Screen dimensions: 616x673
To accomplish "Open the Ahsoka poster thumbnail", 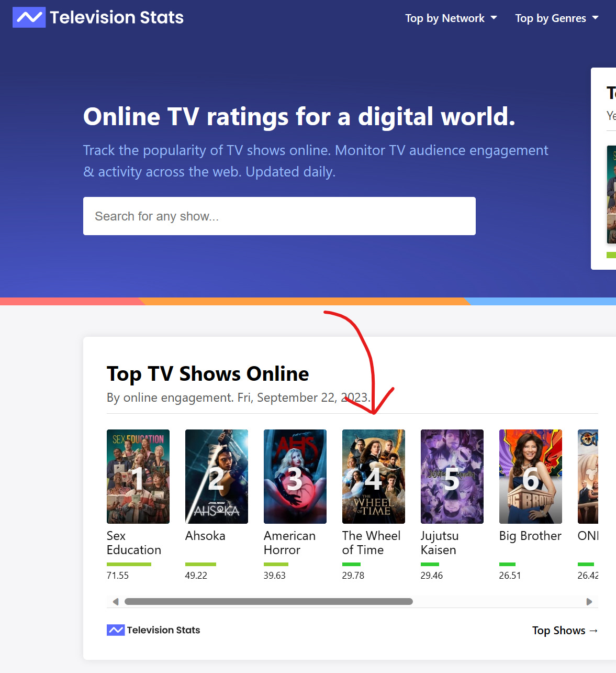I will point(217,477).
